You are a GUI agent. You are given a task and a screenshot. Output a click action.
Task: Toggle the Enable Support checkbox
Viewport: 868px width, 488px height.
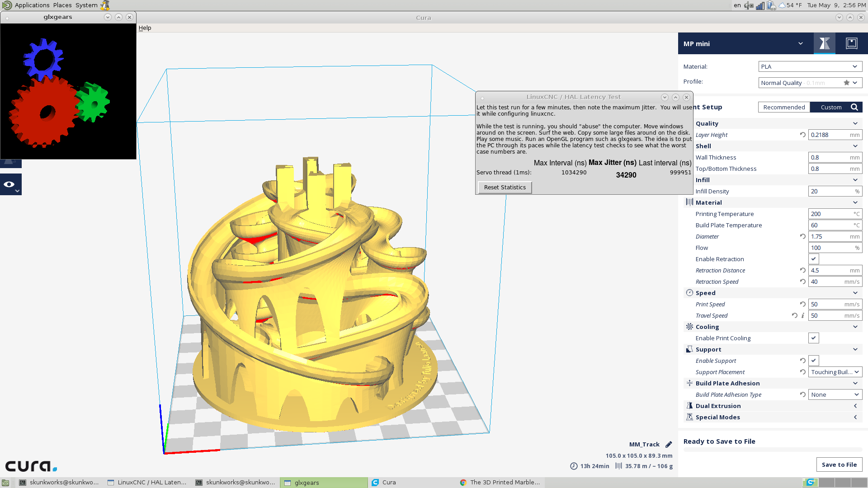click(814, 361)
